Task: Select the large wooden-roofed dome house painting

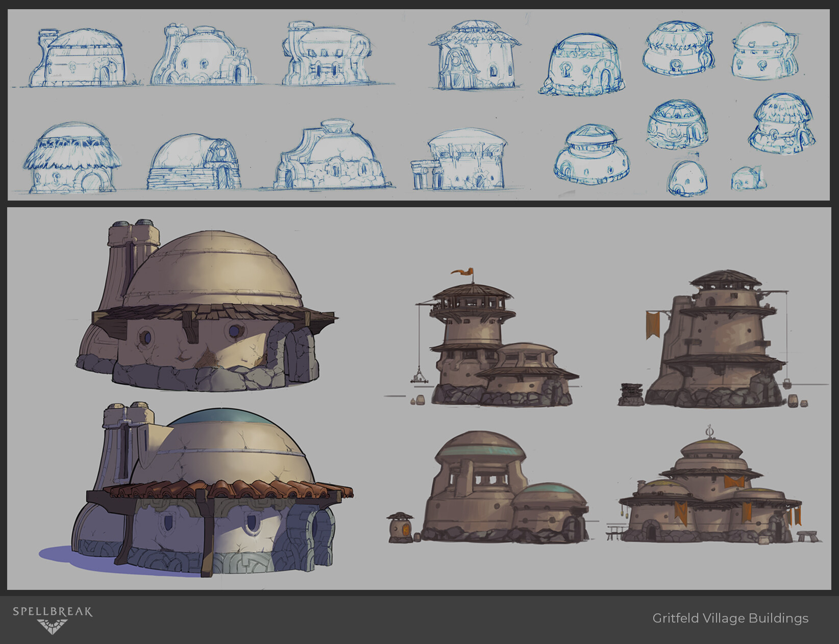Action: 206,306
